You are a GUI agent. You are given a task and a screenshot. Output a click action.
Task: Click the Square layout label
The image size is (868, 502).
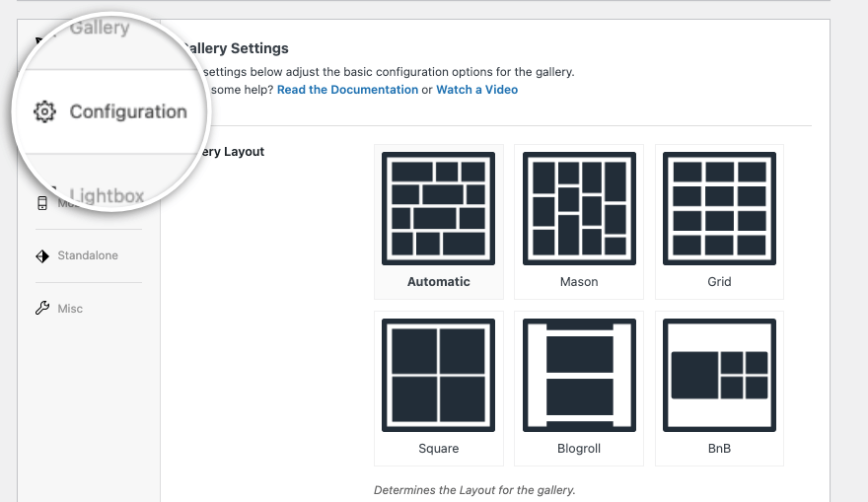(438, 449)
